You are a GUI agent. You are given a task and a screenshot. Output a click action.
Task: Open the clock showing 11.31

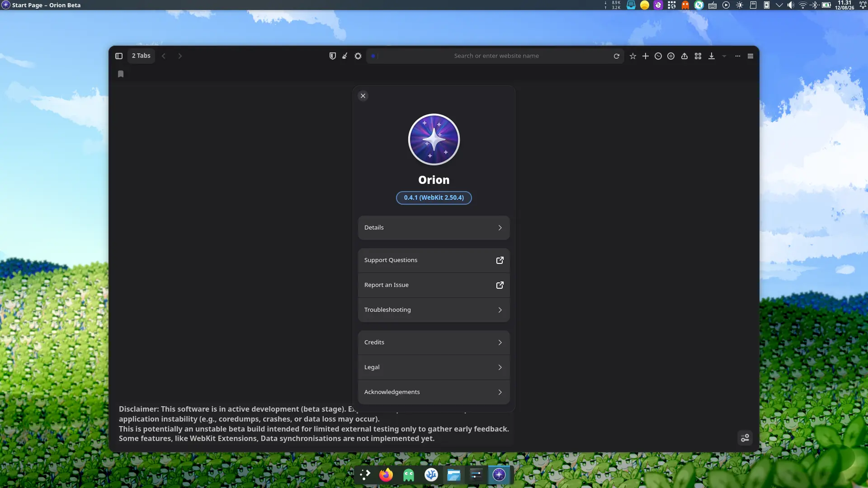click(844, 5)
